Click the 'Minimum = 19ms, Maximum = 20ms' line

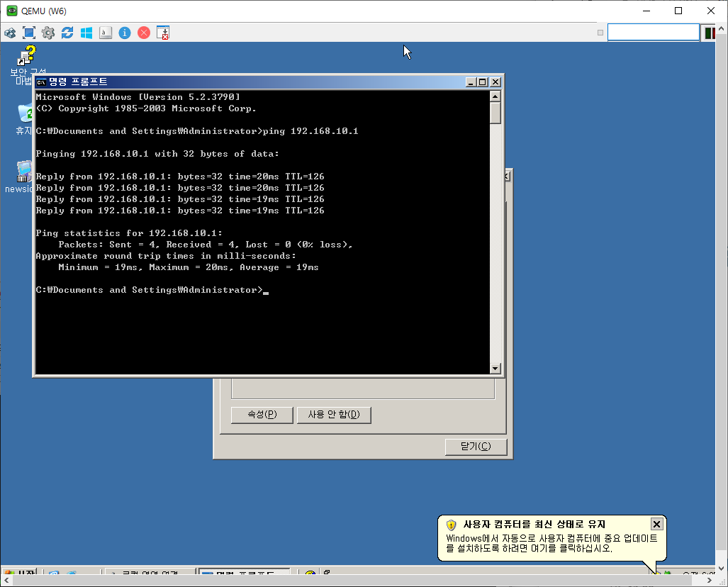[189, 267]
